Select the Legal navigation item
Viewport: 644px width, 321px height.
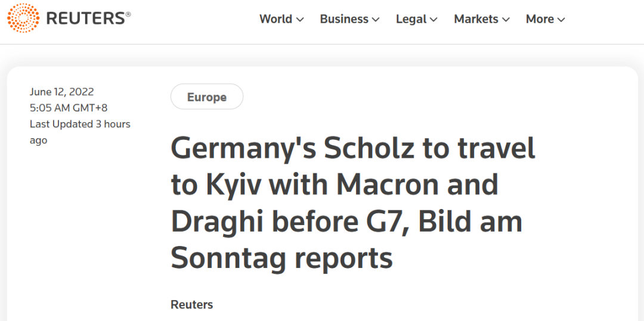411,19
